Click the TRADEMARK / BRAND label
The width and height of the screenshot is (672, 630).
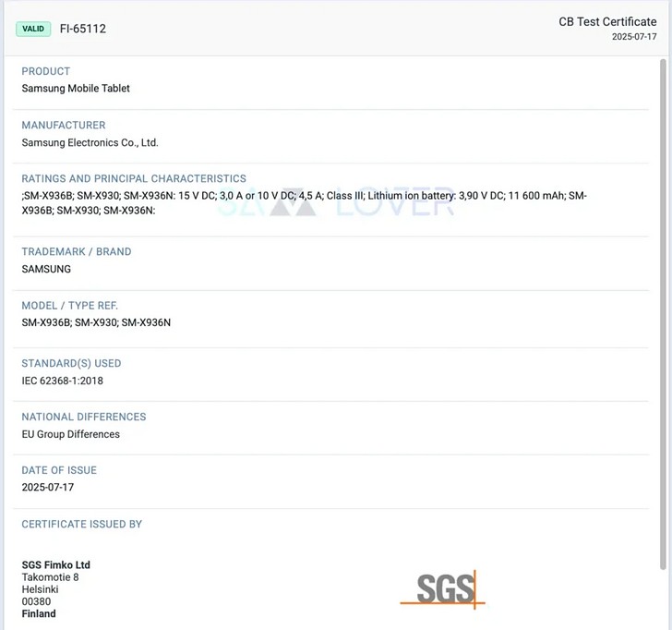77,251
